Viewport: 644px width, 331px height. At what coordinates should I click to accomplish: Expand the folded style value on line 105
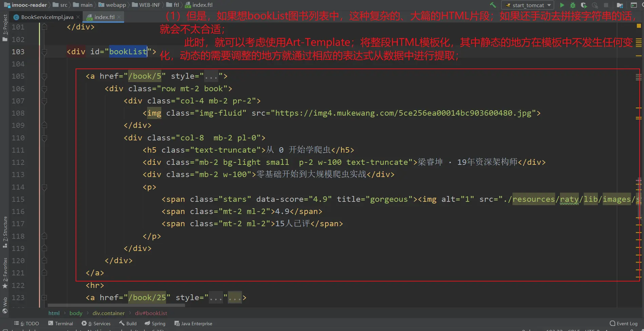[211, 76]
